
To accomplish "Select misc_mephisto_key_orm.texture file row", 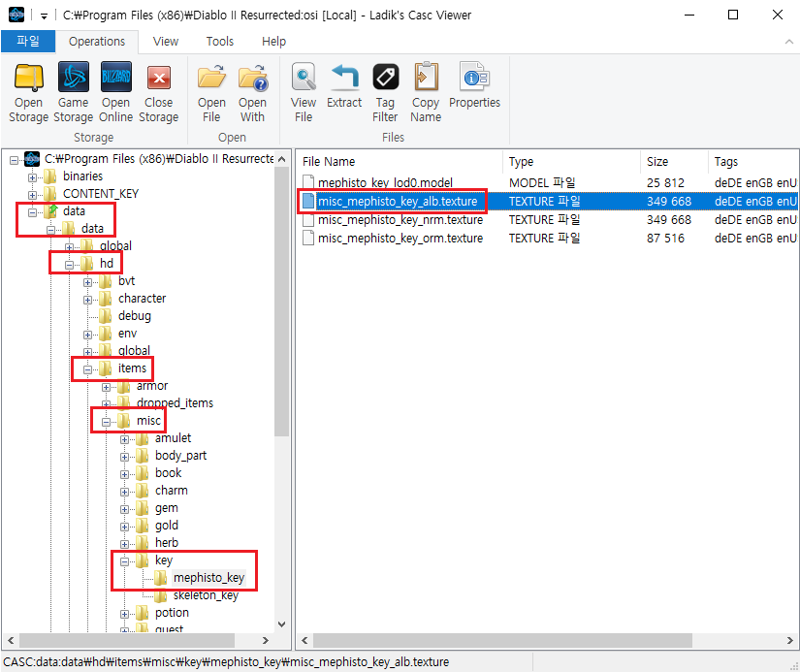I will pos(548,239).
